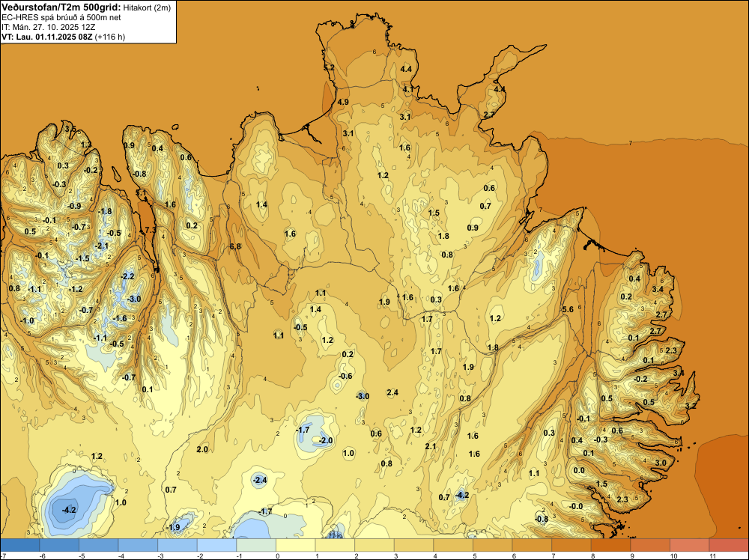
Task: Select legend swatch between -4 and -3
Action: coord(138,545)
